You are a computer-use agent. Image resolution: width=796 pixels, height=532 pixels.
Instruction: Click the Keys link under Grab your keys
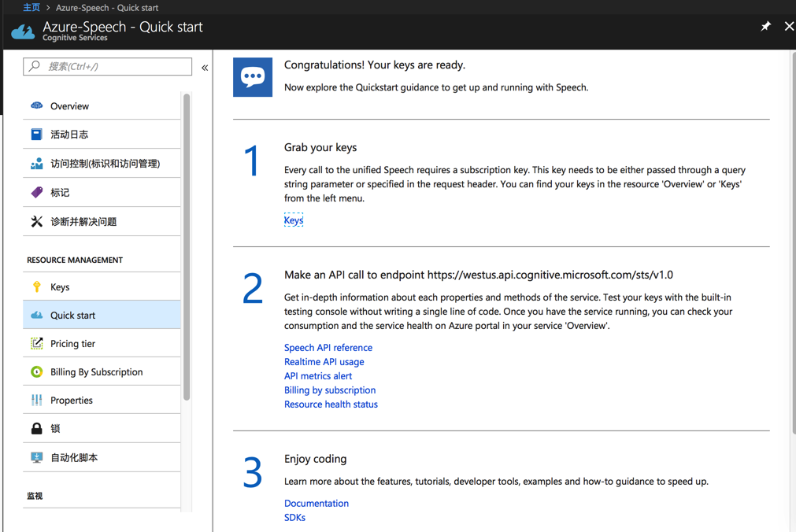pos(293,220)
